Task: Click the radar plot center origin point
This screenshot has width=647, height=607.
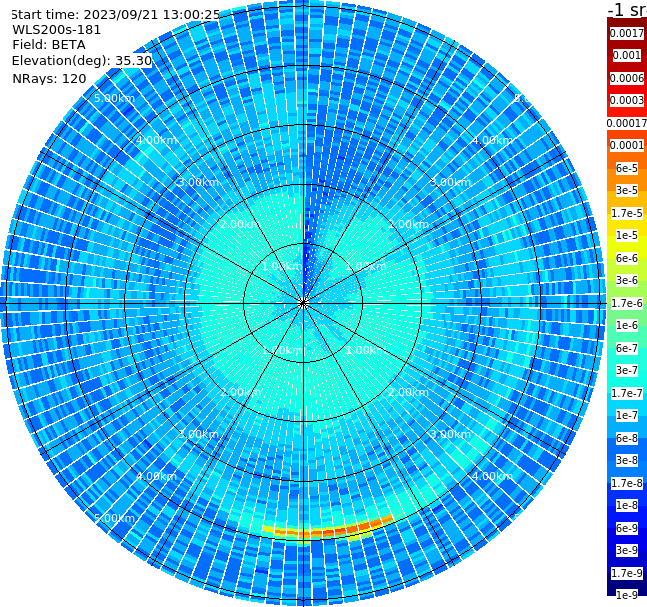Action: click(303, 303)
